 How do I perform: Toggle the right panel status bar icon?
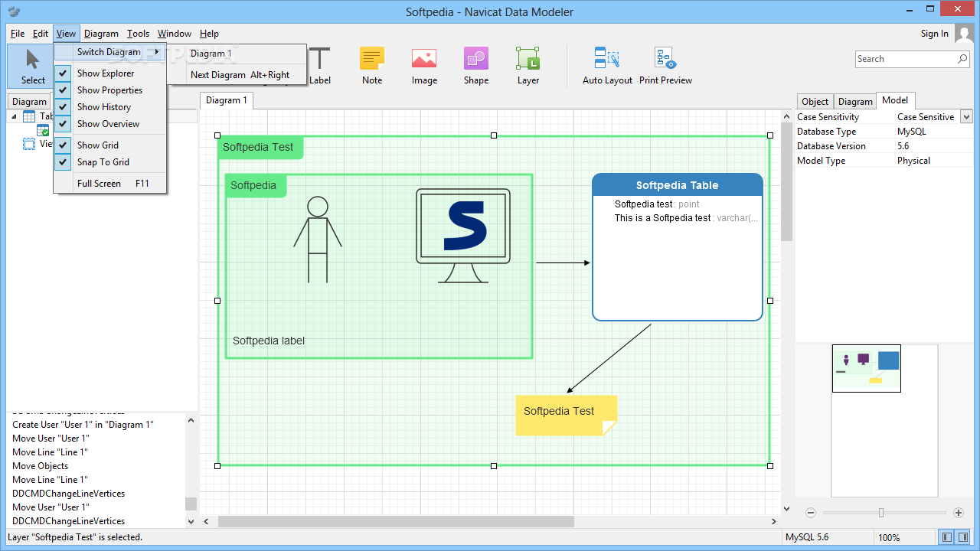[964, 537]
